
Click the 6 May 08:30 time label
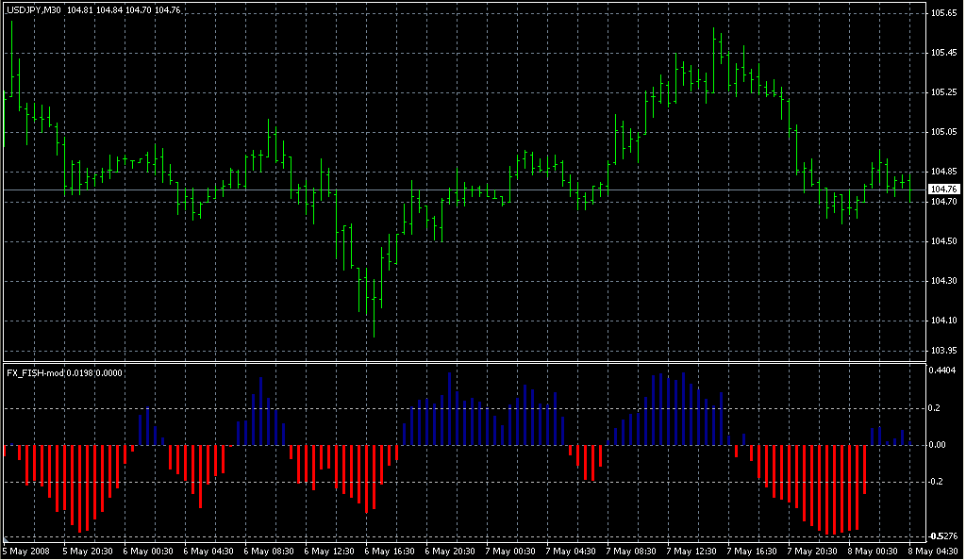(269, 552)
